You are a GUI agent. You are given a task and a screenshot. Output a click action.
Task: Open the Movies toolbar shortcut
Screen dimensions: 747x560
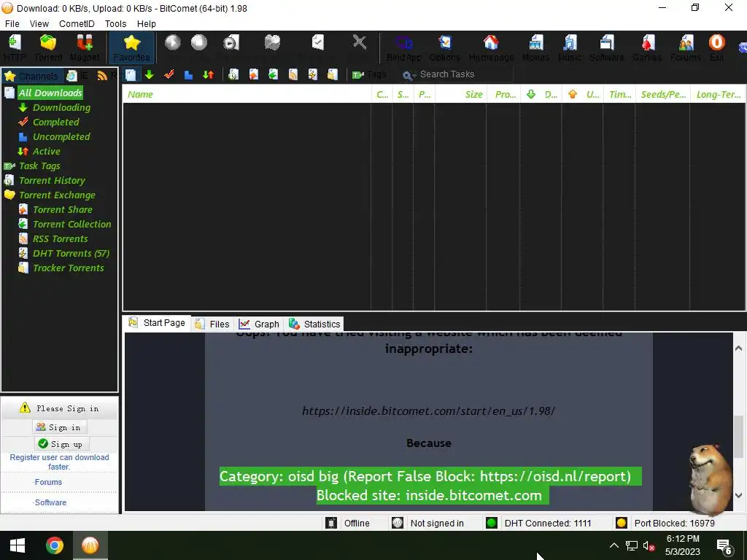[x=535, y=47]
